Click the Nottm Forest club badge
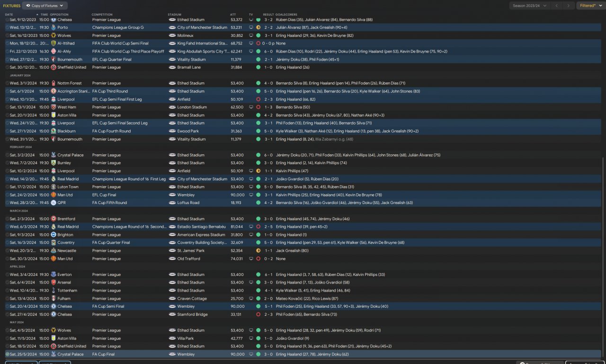Screen dimensions: 606x364 coord(53,83)
